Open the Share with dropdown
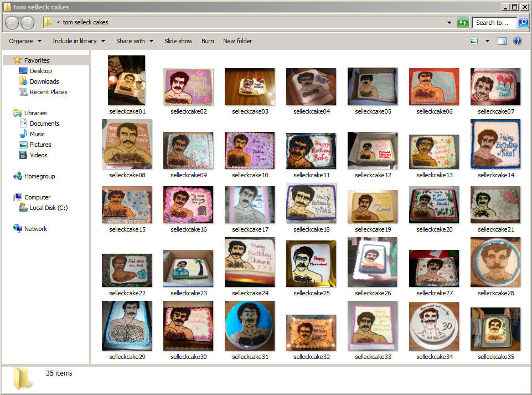This screenshot has width=532, height=395. (135, 41)
